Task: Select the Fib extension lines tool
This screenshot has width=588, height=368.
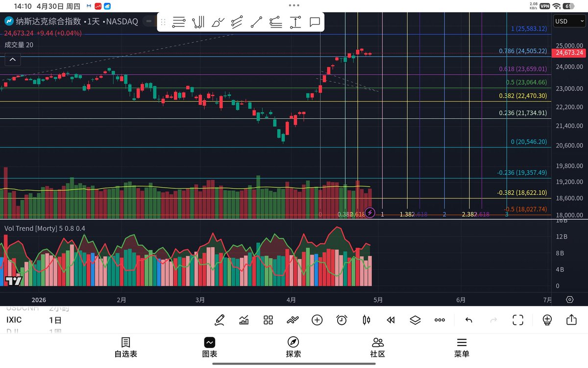Action: pyautogui.click(x=276, y=22)
